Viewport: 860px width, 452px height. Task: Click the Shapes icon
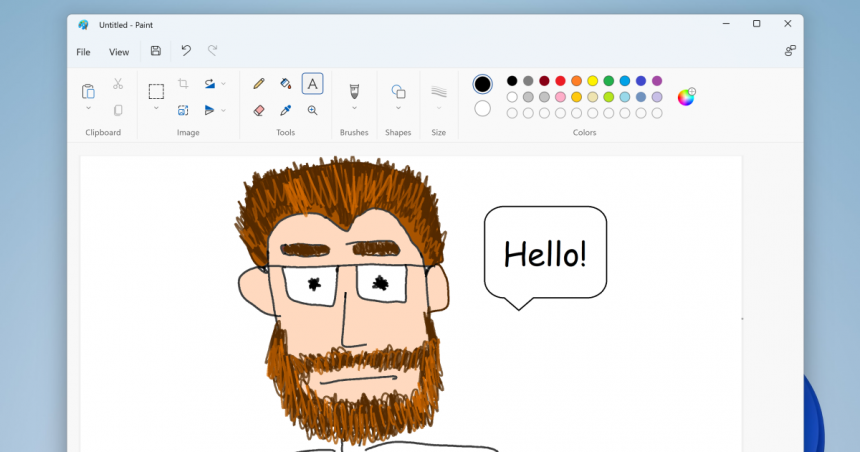click(398, 91)
